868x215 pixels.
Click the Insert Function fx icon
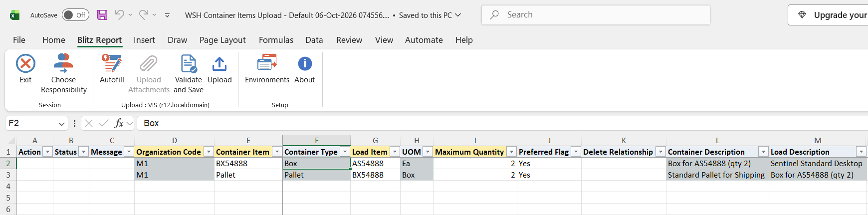pos(119,123)
